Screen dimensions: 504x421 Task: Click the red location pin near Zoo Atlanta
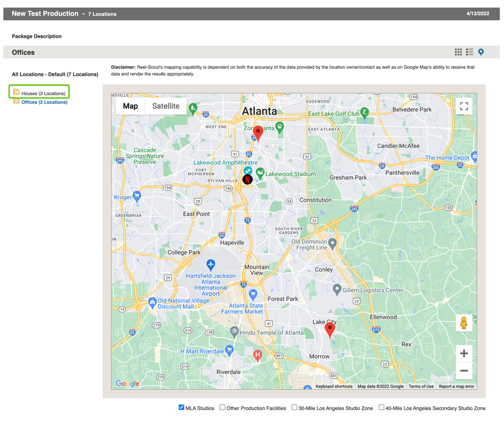258,134
